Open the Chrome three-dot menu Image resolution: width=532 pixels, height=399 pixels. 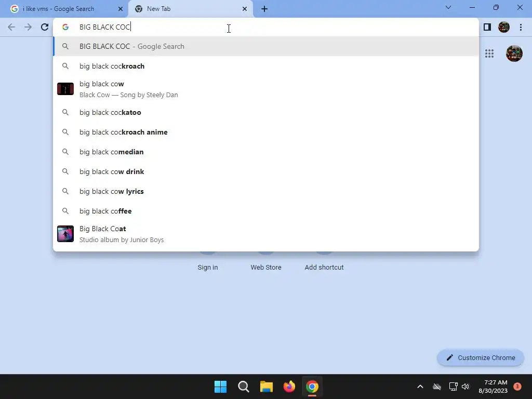pos(521,27)
